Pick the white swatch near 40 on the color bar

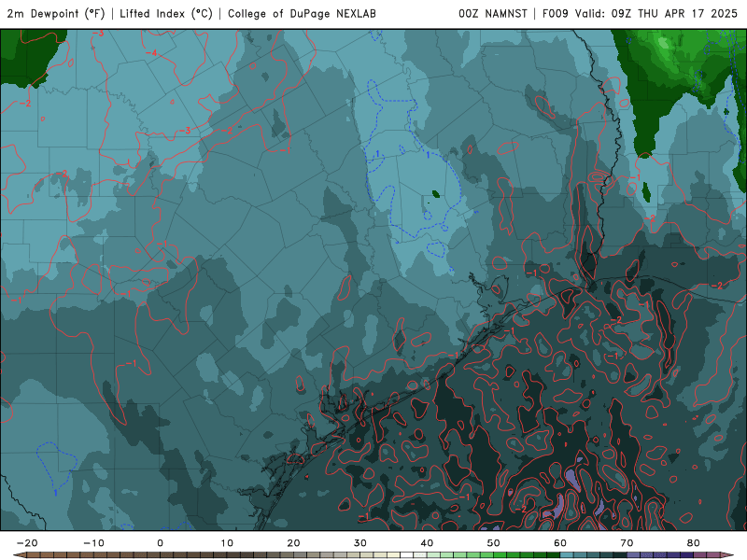407,555
